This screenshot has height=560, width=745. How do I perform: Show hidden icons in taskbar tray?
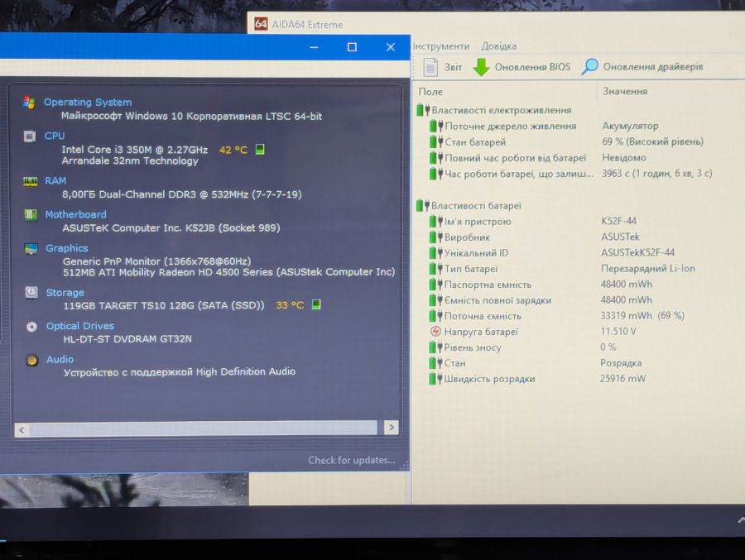click(741, 520)
